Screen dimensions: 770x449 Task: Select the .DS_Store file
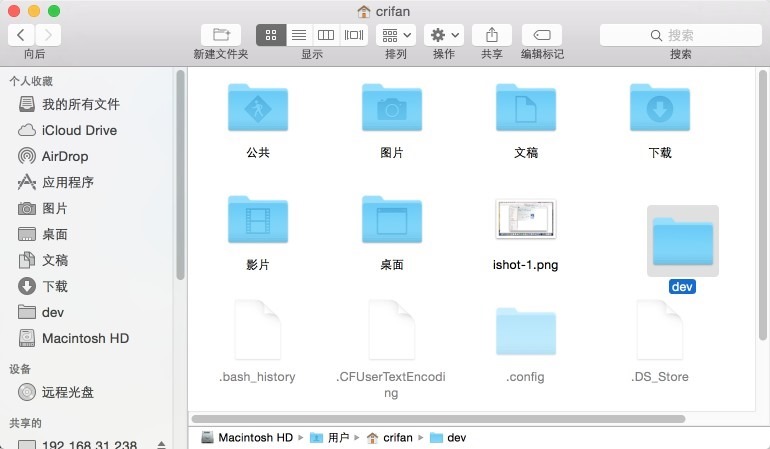pos(660,330)
